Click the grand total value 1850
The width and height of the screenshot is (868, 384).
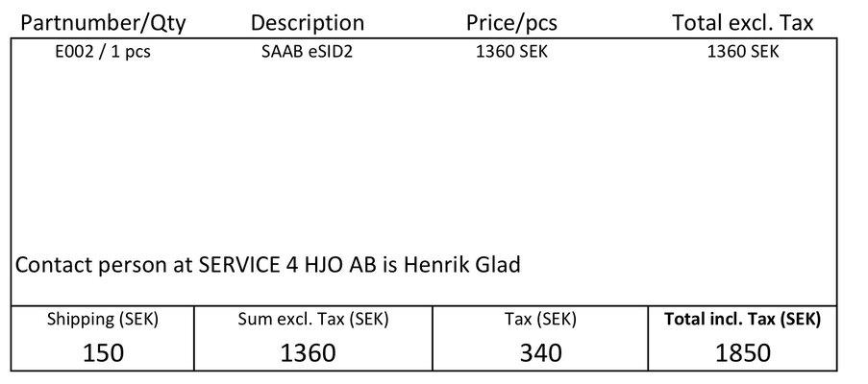743,353
